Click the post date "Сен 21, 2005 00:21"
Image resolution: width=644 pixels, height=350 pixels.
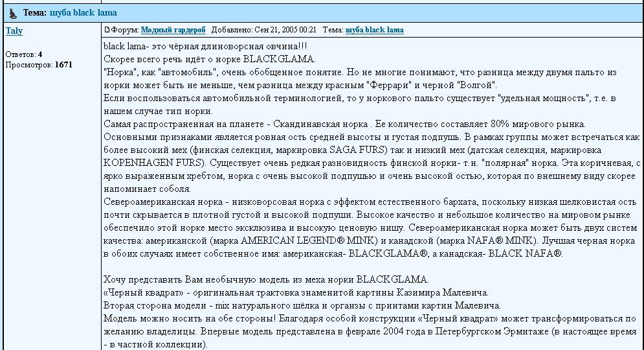pyautogui.click(x=285, y=30)
